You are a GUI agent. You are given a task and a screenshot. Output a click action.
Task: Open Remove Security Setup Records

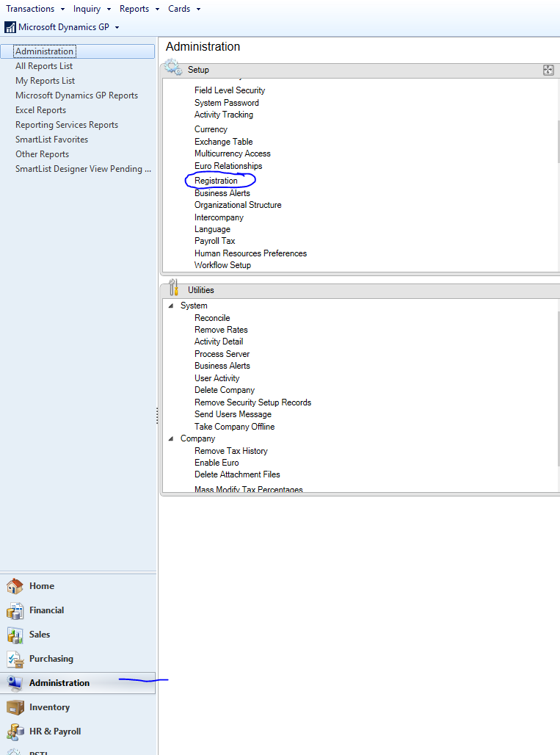click(x=252, y=402)
